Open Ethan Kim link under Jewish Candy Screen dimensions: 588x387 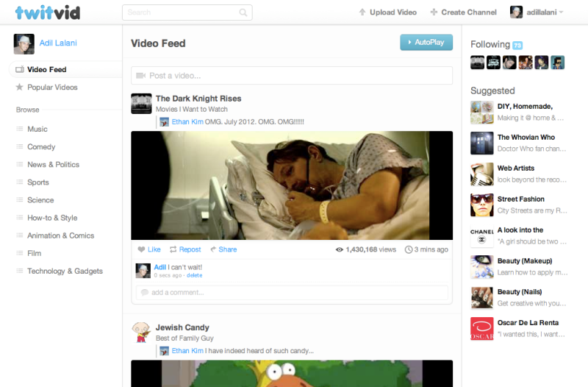click(x=187, y=351)
